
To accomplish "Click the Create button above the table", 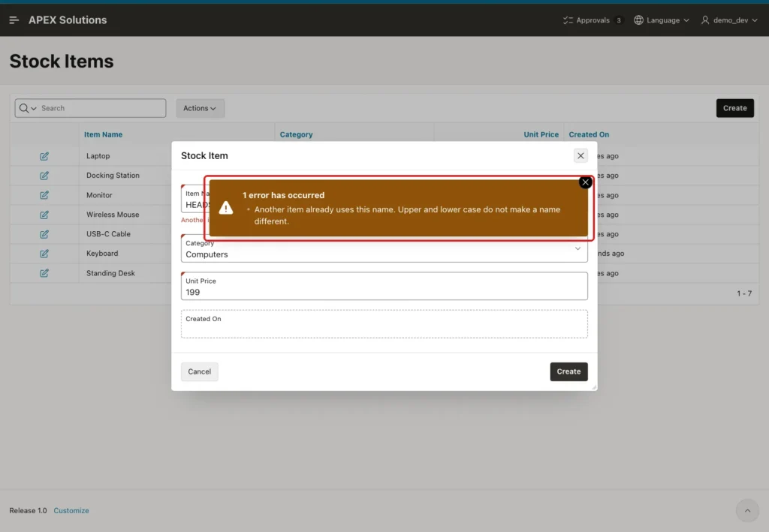I will pyautogui.click(x=734, y=108).
